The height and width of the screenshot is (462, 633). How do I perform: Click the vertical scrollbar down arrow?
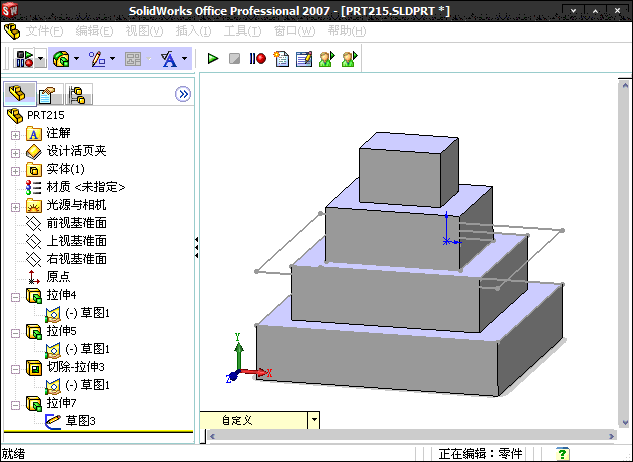tap(625, 423)
